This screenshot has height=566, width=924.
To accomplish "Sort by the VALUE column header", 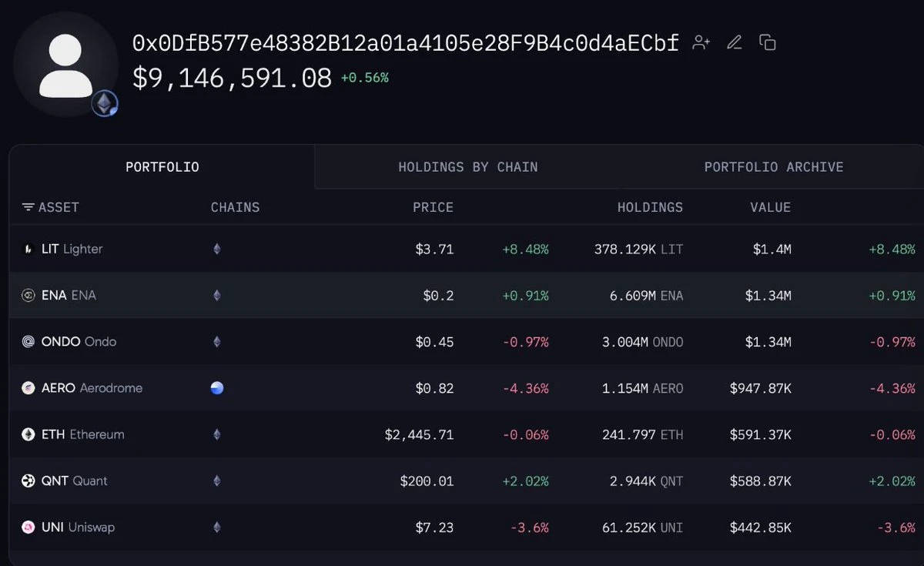I will (770, 207).
